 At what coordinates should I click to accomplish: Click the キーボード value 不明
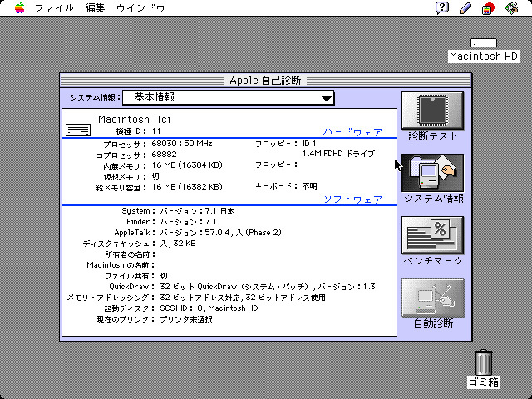[x=310, y=186]
